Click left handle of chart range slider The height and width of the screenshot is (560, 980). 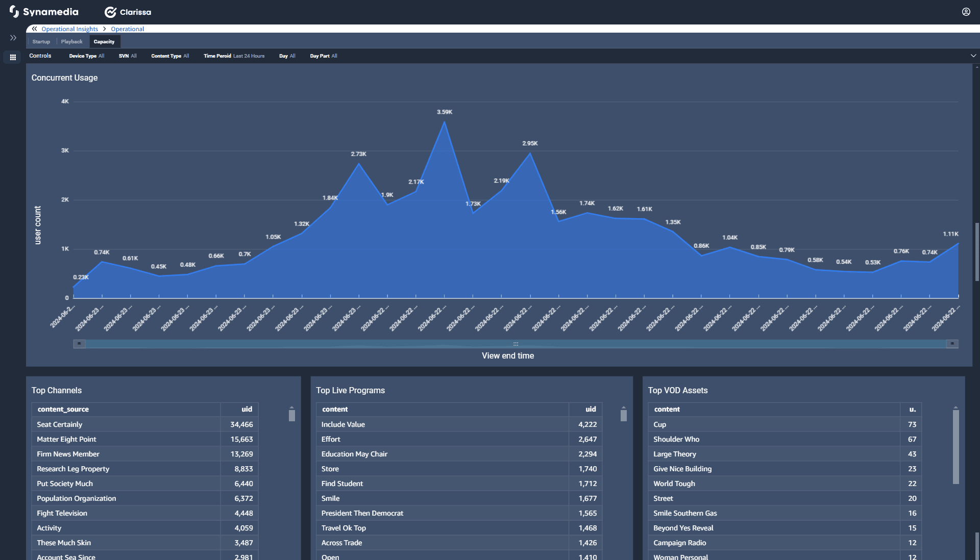point(79,344)
